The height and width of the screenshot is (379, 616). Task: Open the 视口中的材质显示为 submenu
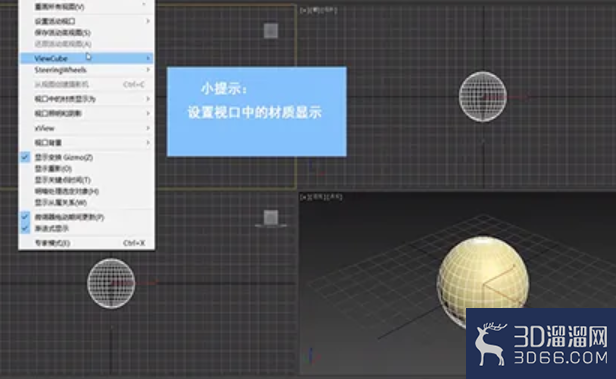tap(86, 99)
